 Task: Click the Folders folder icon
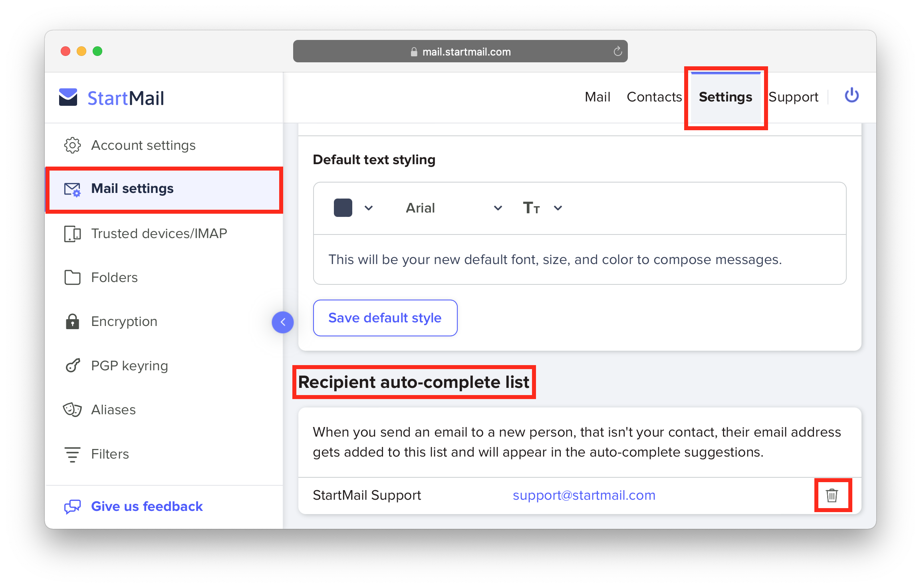pyautogui.click(x=72, y=277)
